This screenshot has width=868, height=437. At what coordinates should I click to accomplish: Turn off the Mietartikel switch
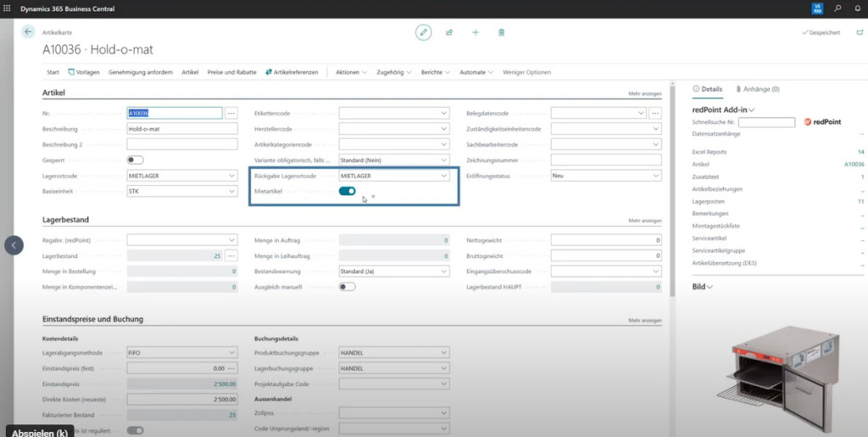point(347,191)
